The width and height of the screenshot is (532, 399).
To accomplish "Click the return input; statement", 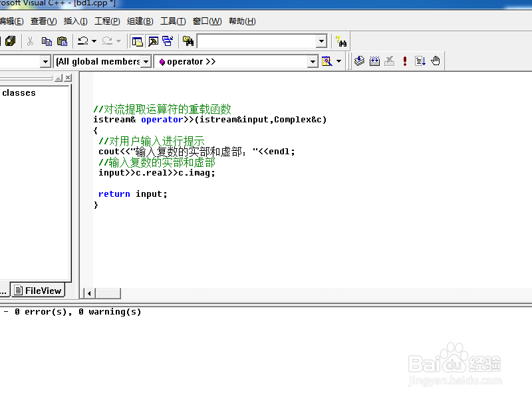I will (x=132, y=194).
